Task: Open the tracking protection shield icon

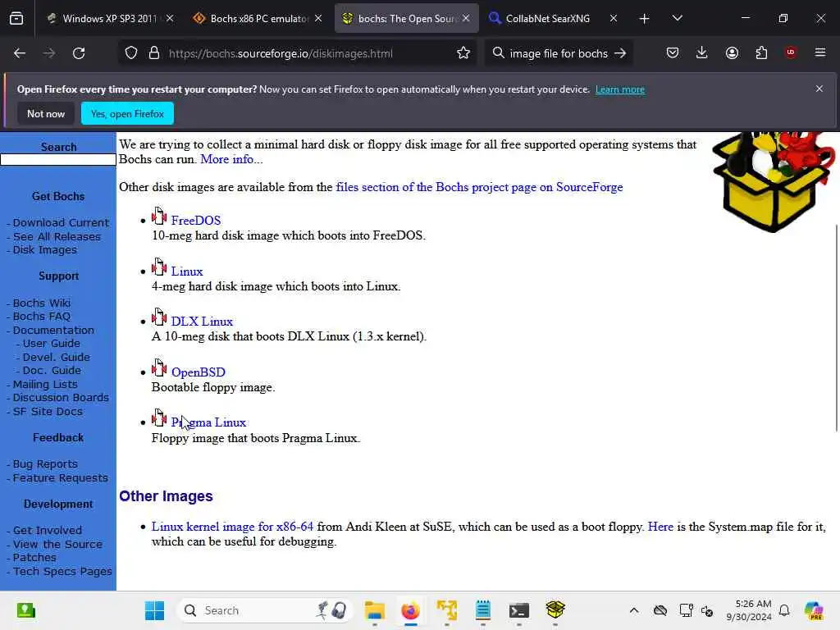Action: point(131,53)
